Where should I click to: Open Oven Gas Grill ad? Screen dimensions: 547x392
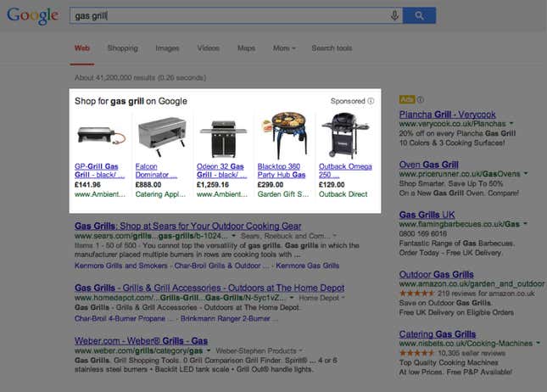point(429,165)
